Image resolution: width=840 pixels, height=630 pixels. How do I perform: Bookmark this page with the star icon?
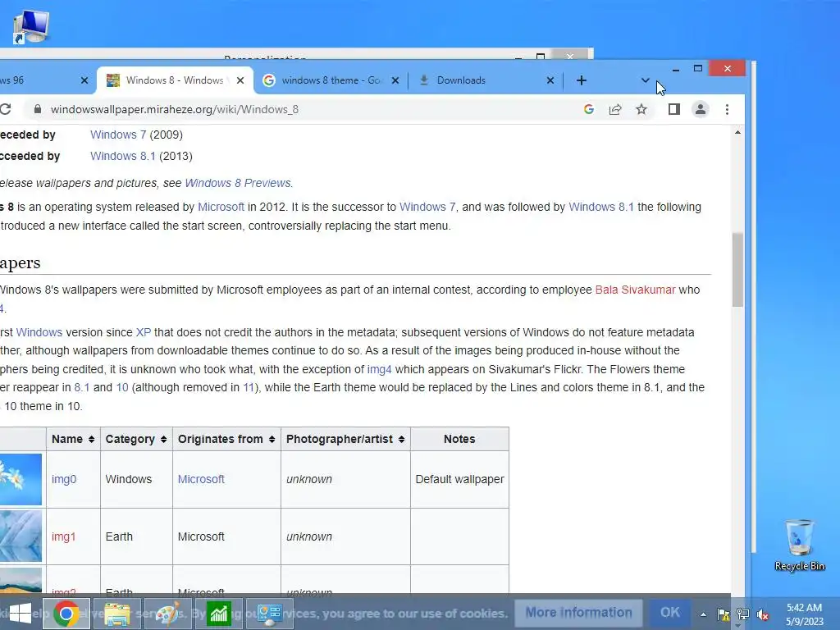(641, 109)
